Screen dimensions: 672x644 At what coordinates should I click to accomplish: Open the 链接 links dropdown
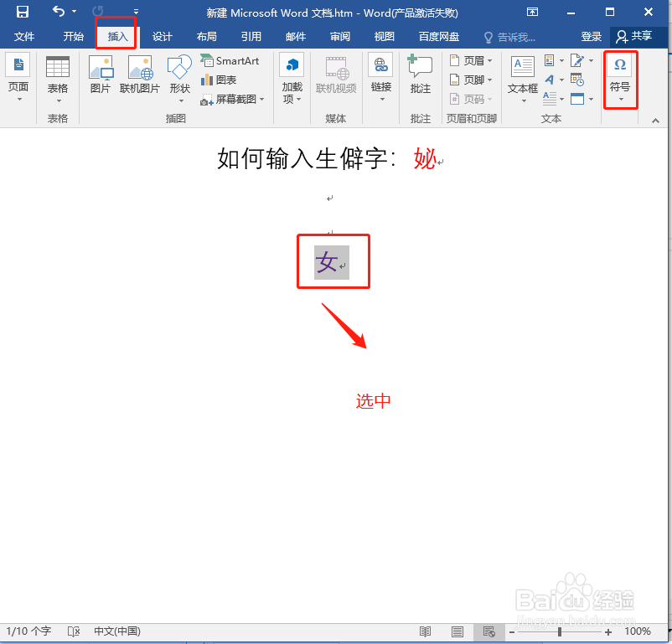381,79
